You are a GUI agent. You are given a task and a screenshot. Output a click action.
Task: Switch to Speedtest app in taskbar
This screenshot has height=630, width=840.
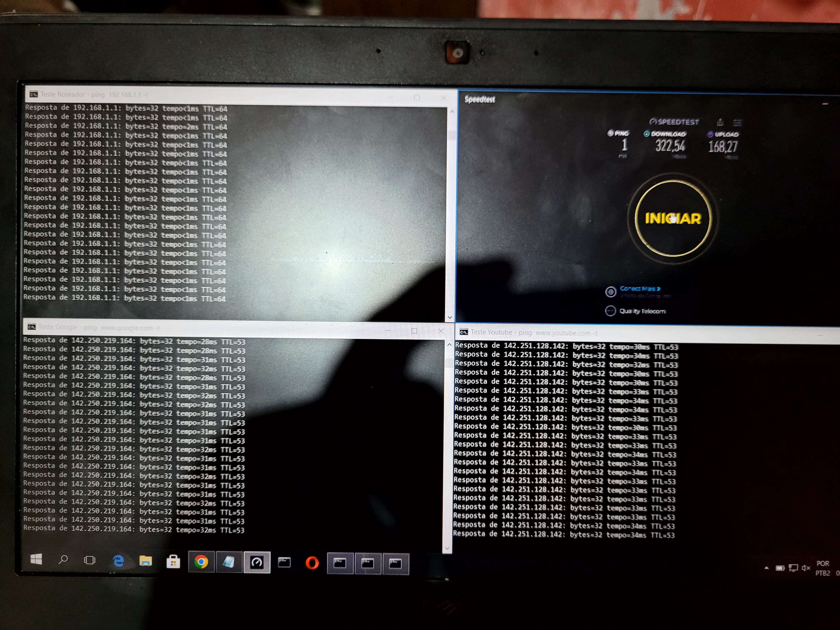click(x=257, y=562)
